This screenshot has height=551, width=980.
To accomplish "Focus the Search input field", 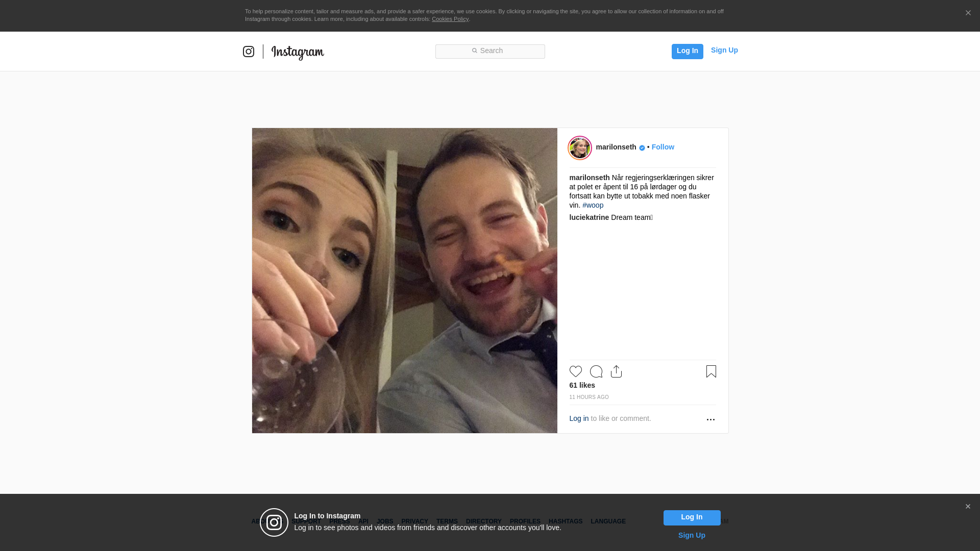I will point(490,51).
